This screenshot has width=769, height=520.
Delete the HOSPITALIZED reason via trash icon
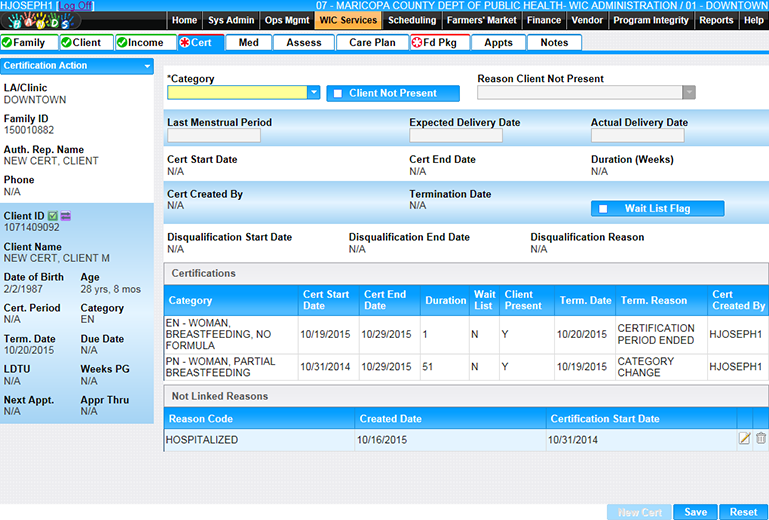click(761, 438)
